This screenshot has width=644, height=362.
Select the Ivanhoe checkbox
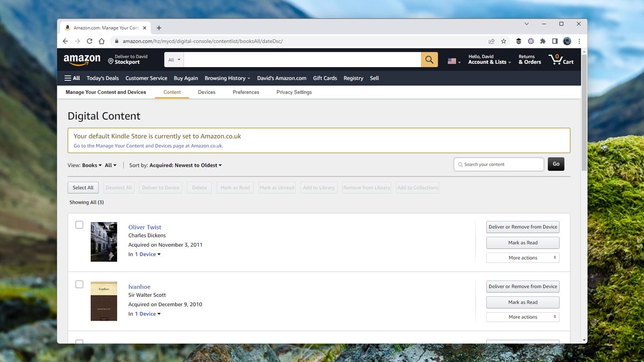[79, 284]
